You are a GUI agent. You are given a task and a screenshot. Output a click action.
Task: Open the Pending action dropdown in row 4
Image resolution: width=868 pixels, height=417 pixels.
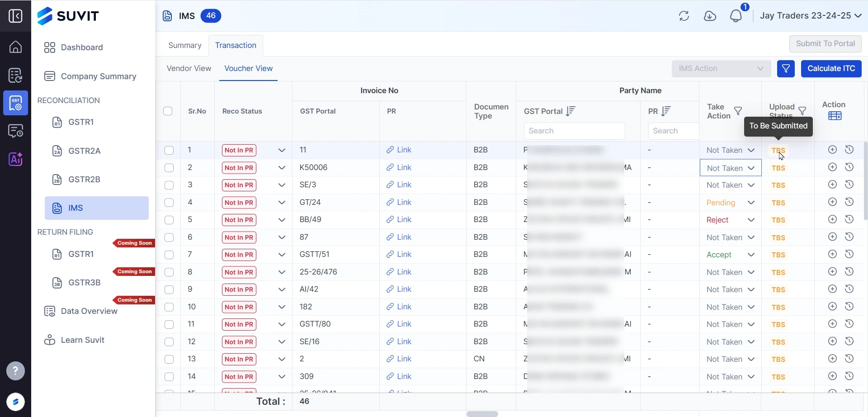731,203
